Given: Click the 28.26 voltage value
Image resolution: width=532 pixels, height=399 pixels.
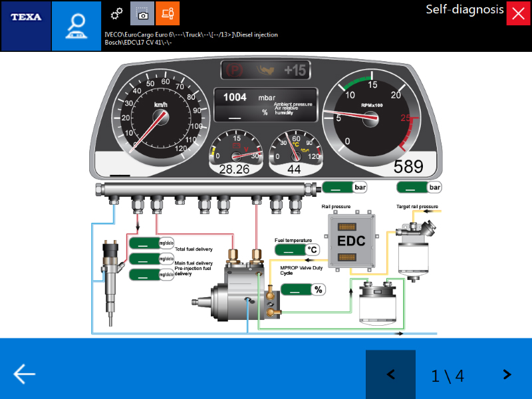Looking at the screenshot, I should click(234, 169).
